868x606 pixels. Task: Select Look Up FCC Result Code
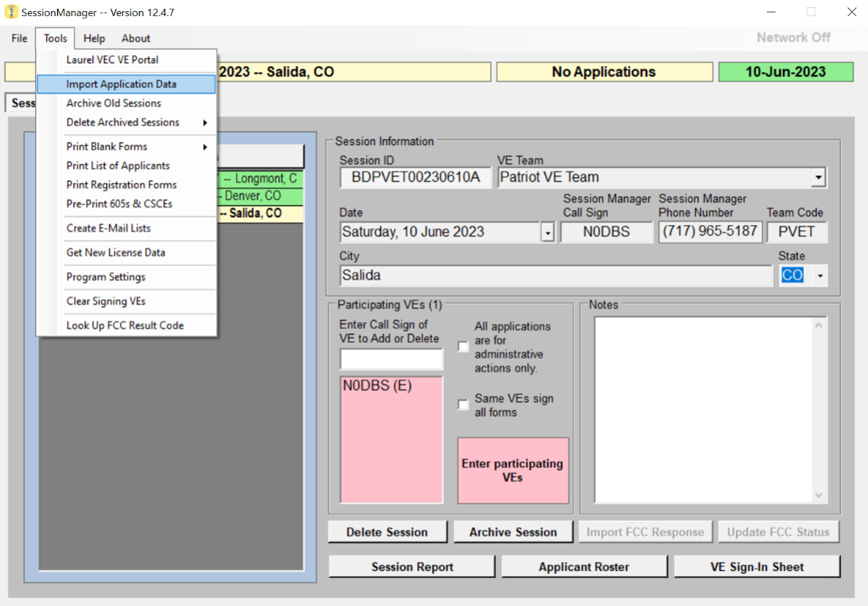126,325
